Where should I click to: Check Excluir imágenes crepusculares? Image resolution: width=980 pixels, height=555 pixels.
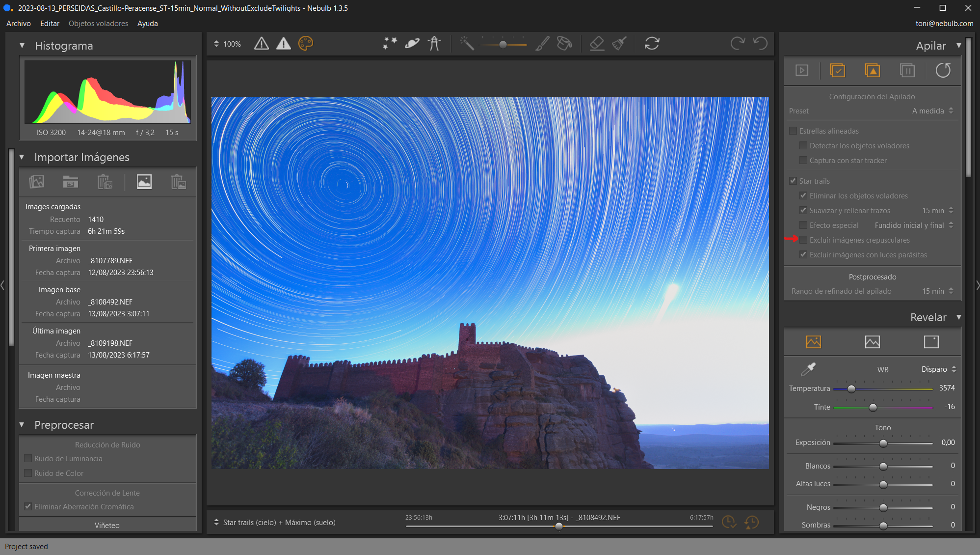point(803,240)
